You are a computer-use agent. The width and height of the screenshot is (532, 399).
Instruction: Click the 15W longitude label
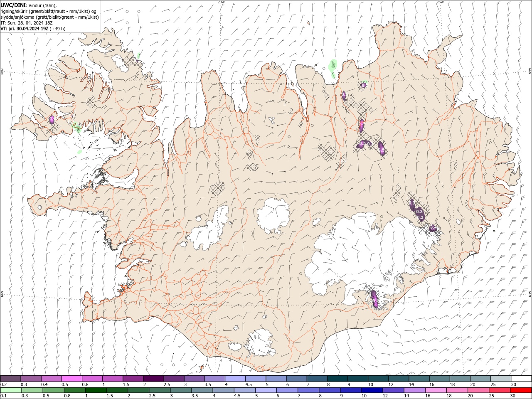(440, 2)
